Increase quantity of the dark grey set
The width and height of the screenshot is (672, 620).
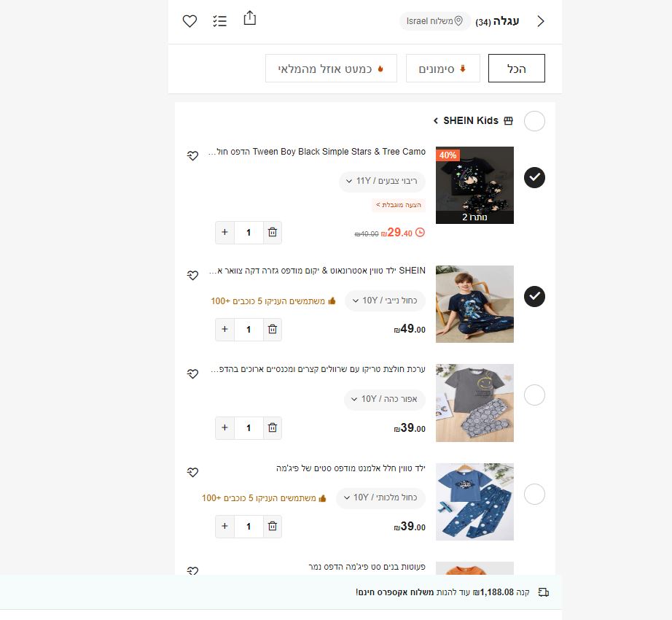tap(224, 428)
